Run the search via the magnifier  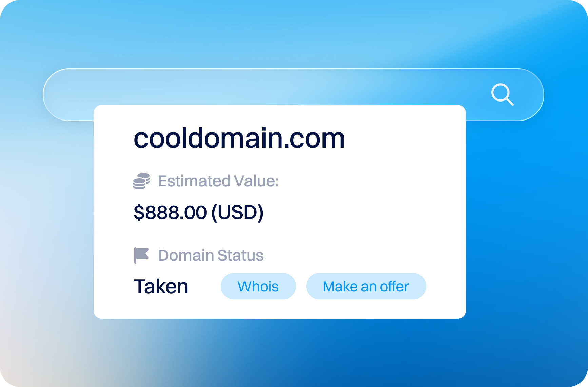(502, 94)
